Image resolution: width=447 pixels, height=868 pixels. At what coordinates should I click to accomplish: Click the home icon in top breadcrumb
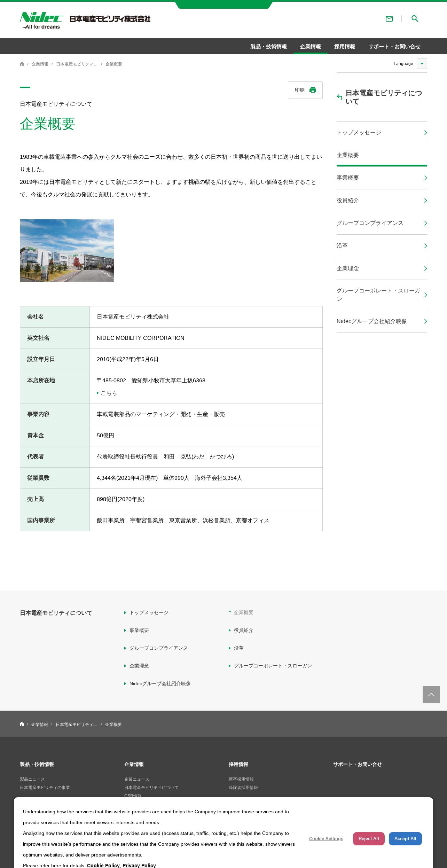22,64
